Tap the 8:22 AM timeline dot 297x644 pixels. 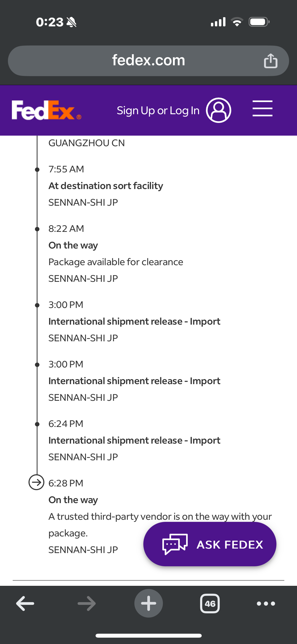click(x=37, y=229)
